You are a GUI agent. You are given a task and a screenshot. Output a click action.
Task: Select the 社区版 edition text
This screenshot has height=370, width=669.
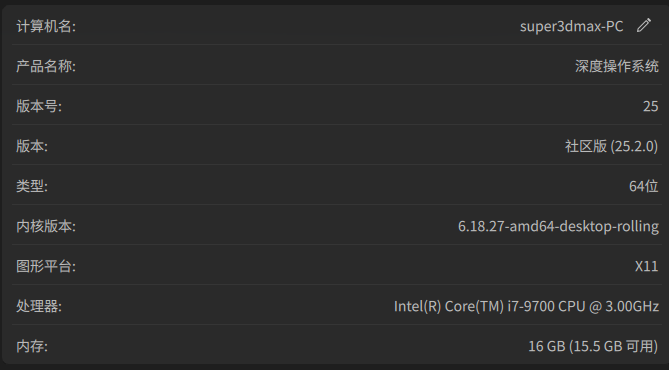point(586,146)
